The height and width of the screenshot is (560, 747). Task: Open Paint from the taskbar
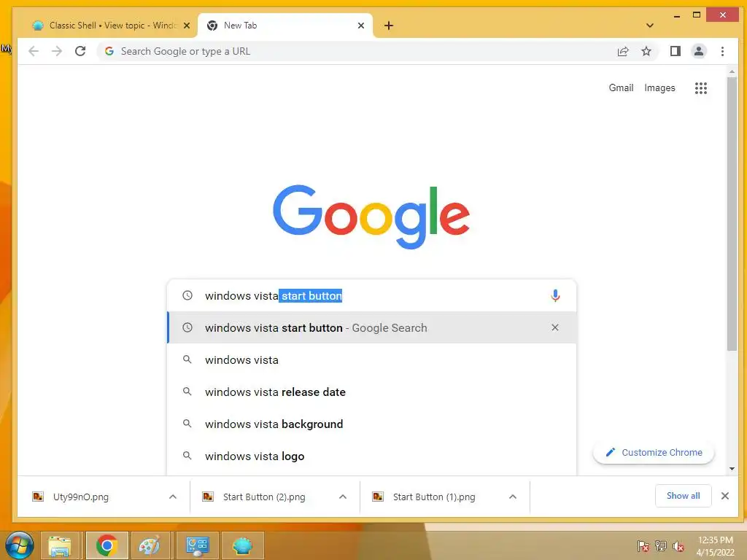coord(149,545)
